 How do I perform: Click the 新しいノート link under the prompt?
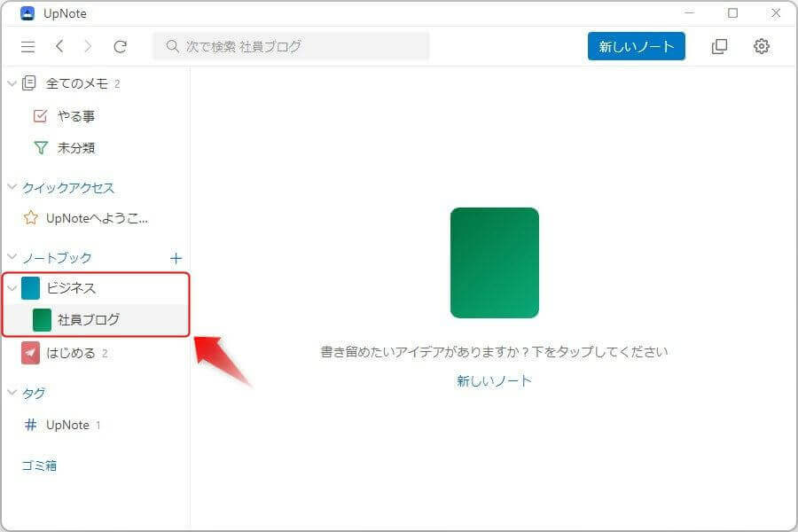(x=494, y=380)
